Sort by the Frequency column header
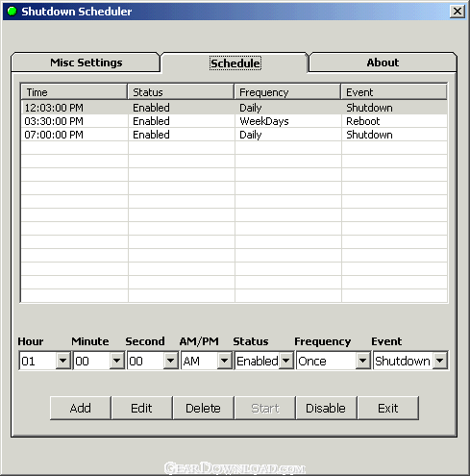Screen dimensions: 470x476 pyautogui.click(x=287, y=92)
